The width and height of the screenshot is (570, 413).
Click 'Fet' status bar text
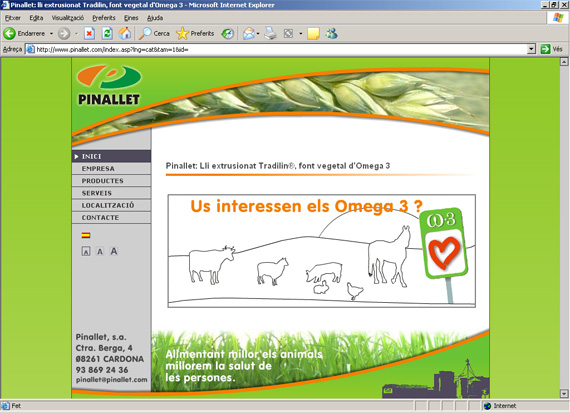[16, 406]
